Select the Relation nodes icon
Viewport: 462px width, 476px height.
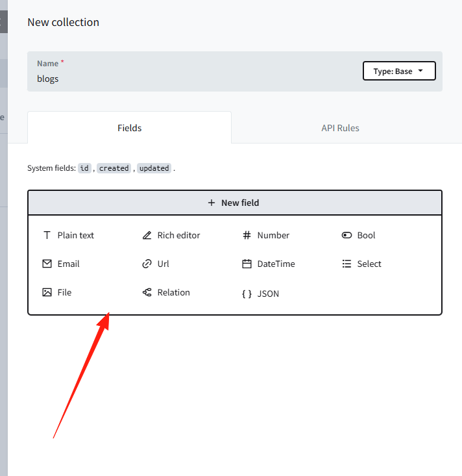tap(147, 292)
